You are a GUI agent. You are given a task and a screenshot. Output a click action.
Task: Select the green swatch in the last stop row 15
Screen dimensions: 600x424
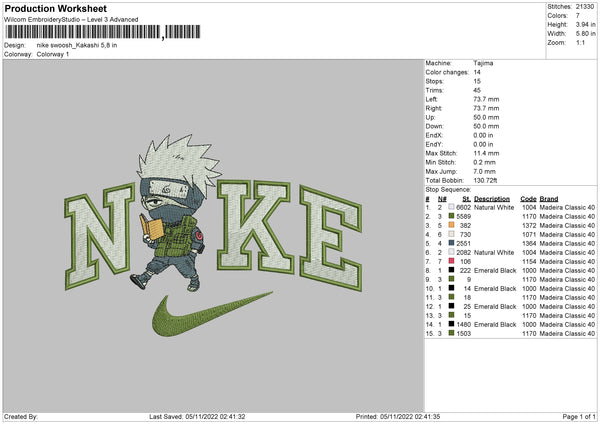coord(451,333)
